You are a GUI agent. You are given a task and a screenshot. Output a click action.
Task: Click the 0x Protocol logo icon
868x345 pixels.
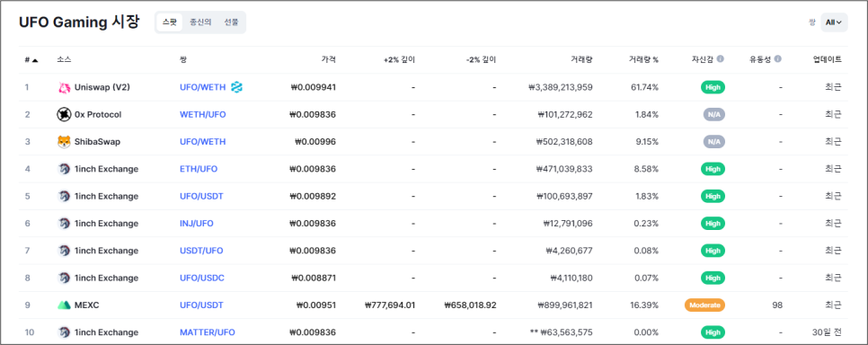64,115
